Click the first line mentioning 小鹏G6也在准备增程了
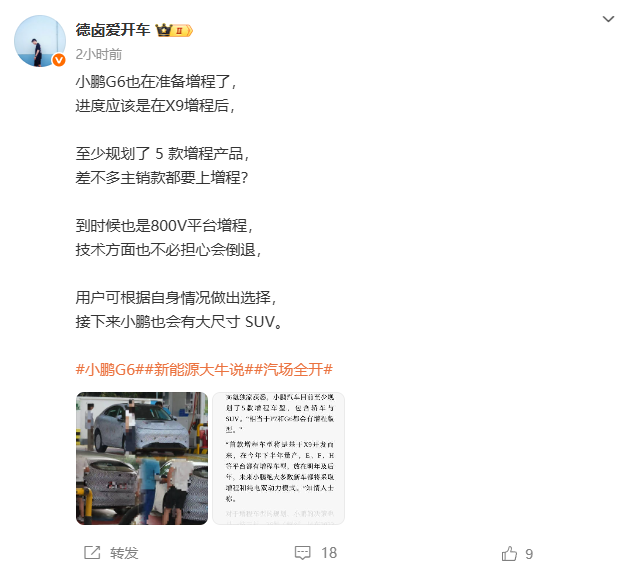 (156, 82)
